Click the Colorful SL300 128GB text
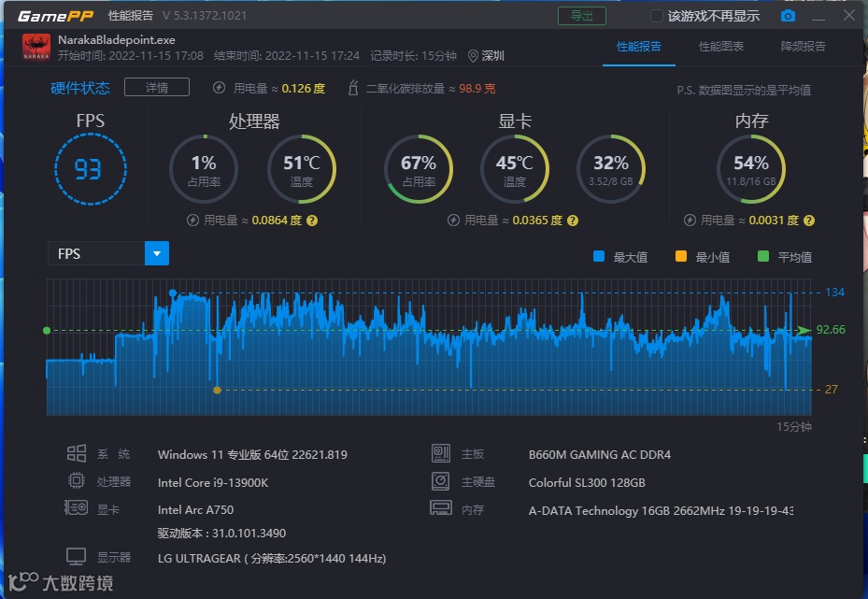 587,482
